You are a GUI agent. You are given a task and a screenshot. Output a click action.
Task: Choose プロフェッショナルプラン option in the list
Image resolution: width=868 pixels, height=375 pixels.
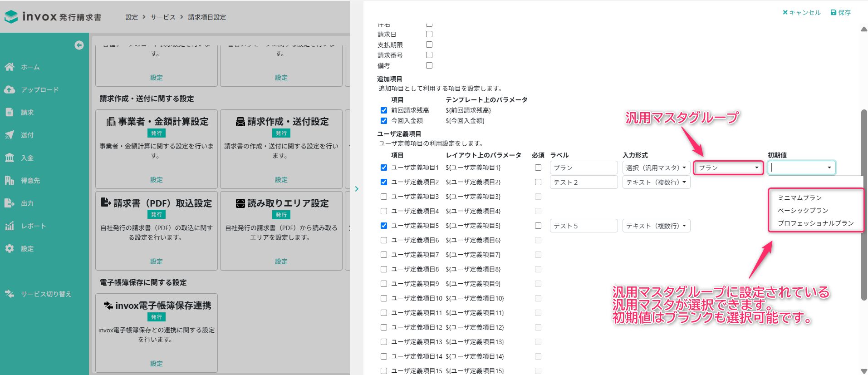coord(815,223)
